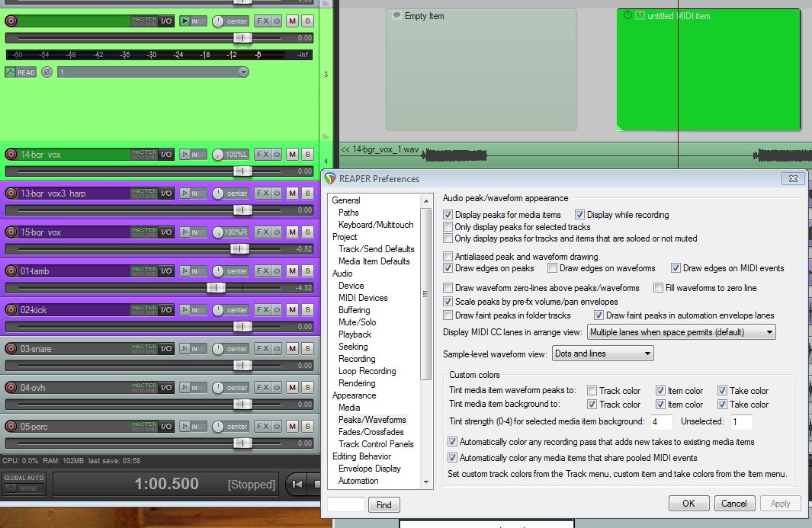Viewport: 812px width, 528px height.
Task: Enable Draw edges on waveforms
Action: [553, 268]
